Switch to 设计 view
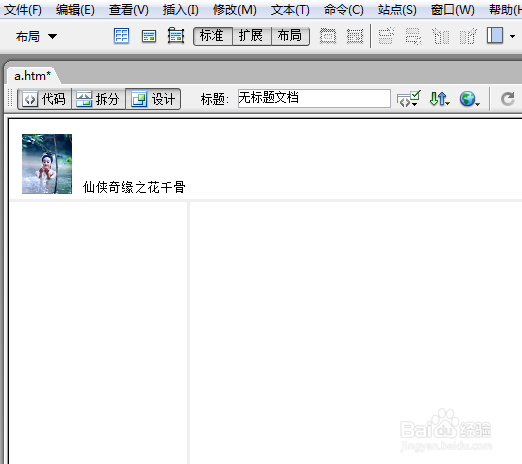This screenshot has width=522, height=464. [x=153, y=99]
